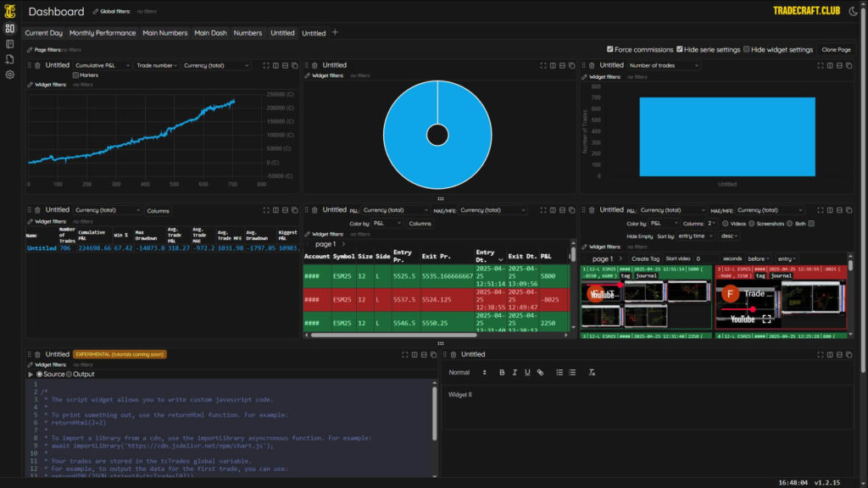Toggle the Force commissions checkbox

[610, 49]
